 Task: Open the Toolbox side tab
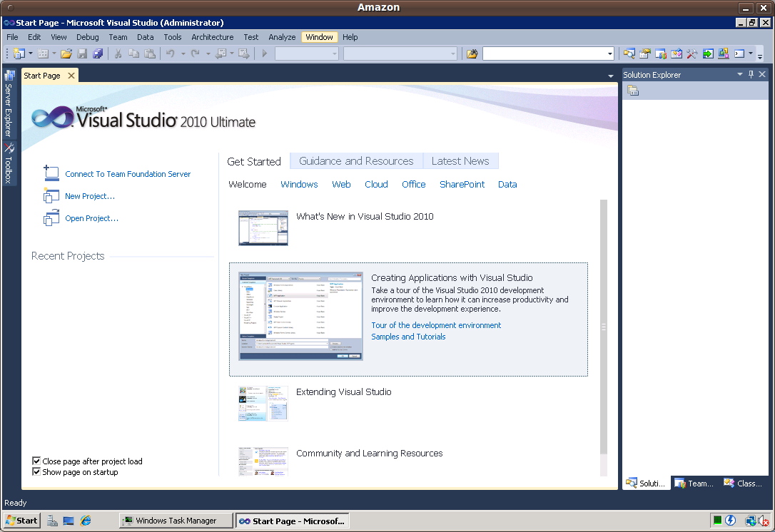[x=9, y=163]
